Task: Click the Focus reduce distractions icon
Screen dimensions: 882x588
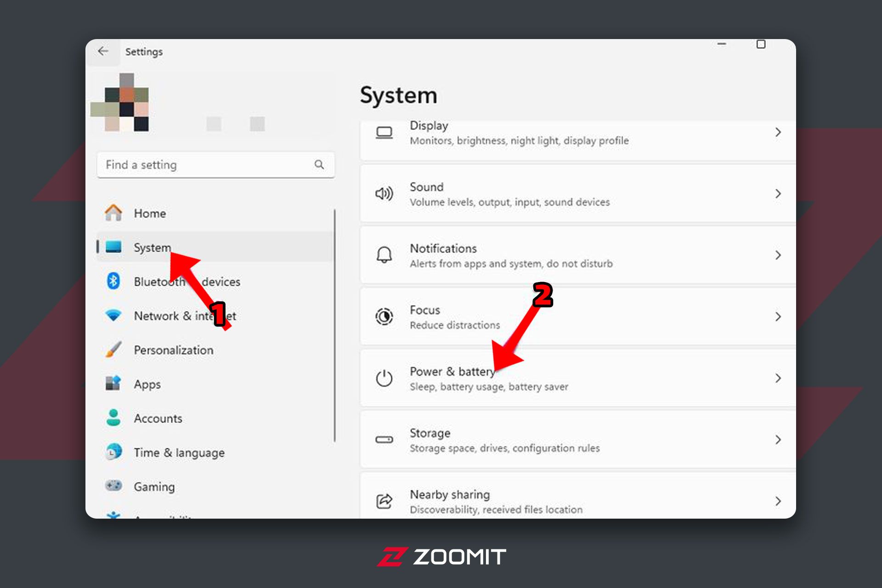Action: click(383, 315)
